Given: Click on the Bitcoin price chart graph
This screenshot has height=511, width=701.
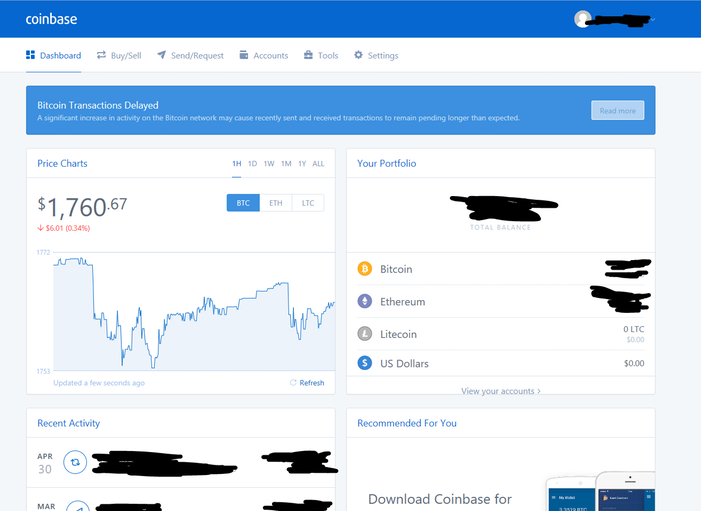Looking at the screenshot, I should (190, 310).
